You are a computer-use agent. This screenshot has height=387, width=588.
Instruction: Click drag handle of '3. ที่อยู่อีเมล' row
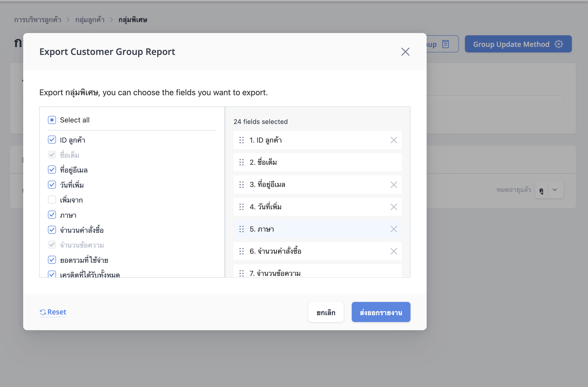[x=242, y=185]
